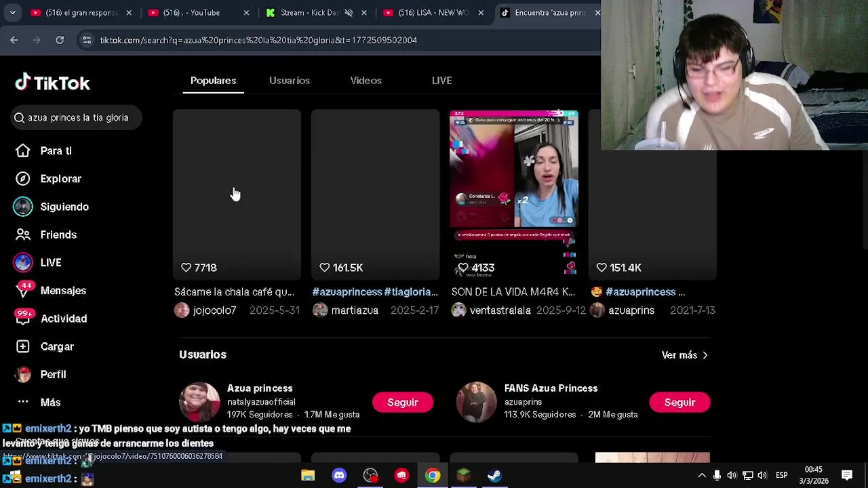Open File Explorer from the taskbar
This screenshot has height=488, width=868.
[x=308, y=476]
